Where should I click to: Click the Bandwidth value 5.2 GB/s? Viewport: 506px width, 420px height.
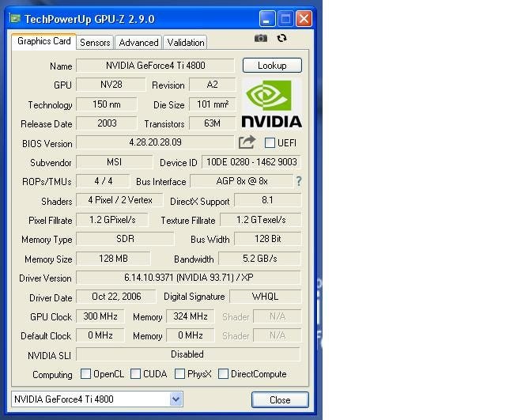(260, 259)
